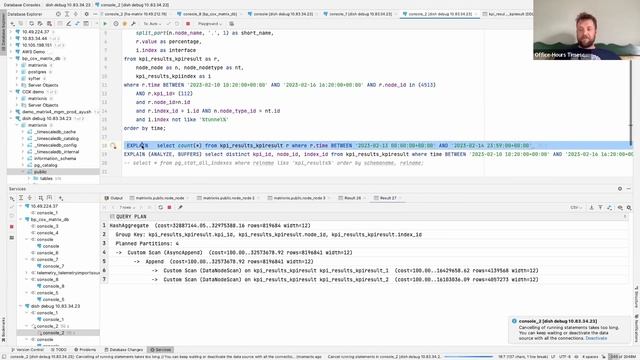
Task: Open Database Explorer settings gear
Action: [x=86, y=14]
